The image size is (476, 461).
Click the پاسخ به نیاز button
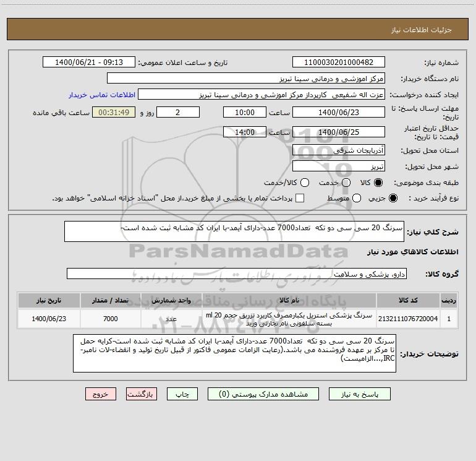pos(360,394)
